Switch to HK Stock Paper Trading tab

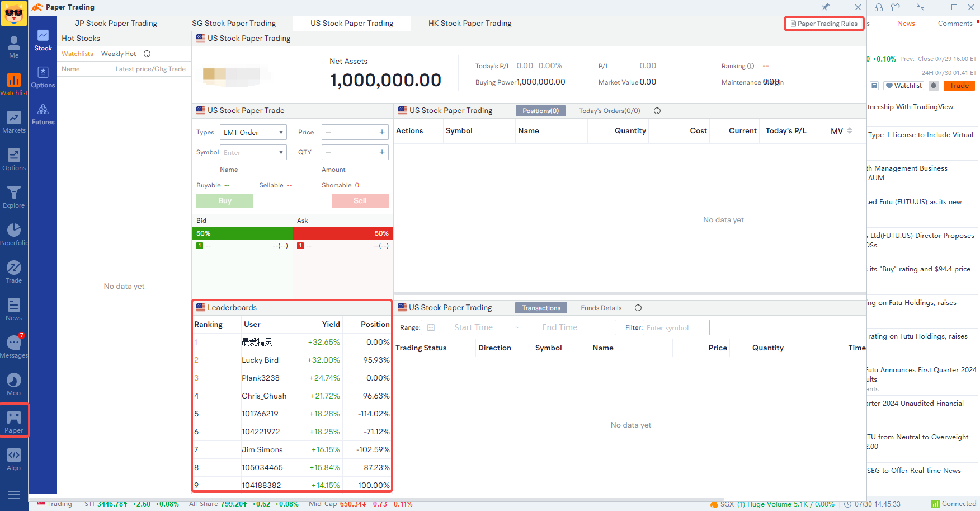470,24
